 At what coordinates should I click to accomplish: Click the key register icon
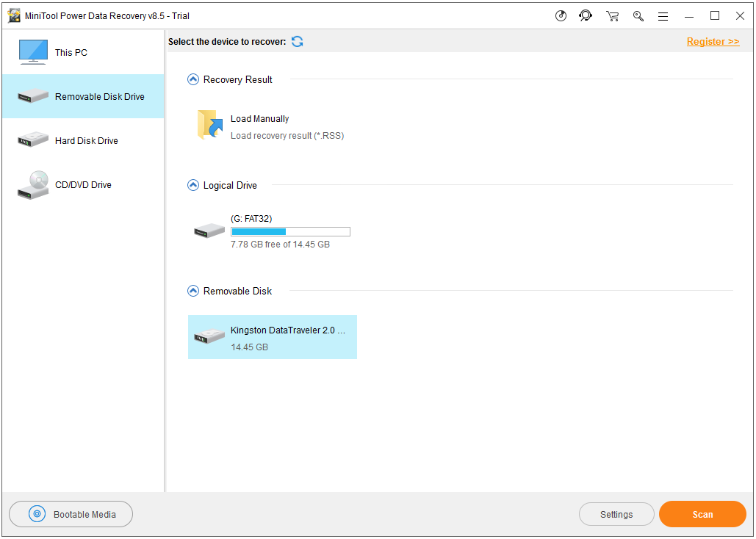(x=638, y=16)
